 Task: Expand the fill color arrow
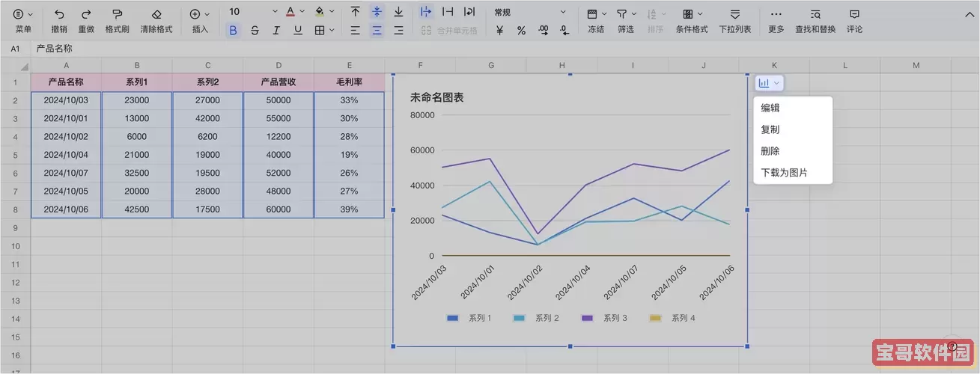(331, 12)
